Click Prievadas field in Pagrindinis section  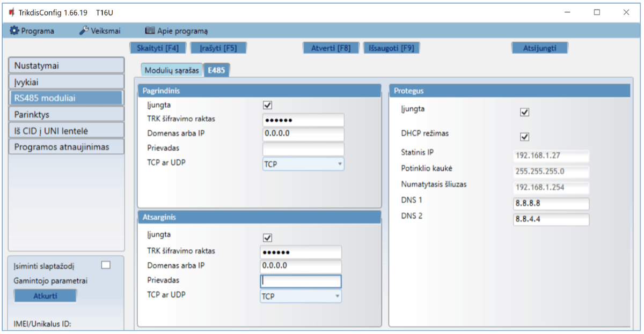pos(303,149)
